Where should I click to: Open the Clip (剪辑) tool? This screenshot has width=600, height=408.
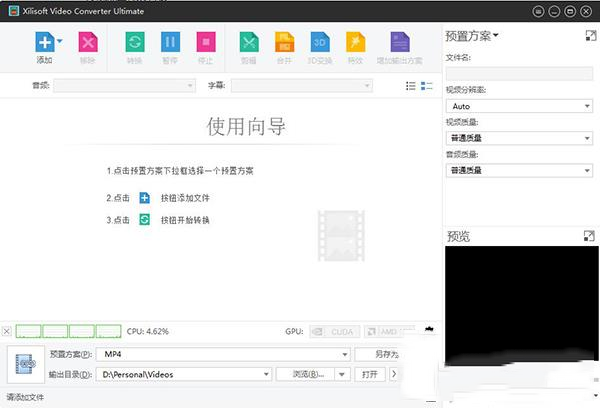click(249, 42)
